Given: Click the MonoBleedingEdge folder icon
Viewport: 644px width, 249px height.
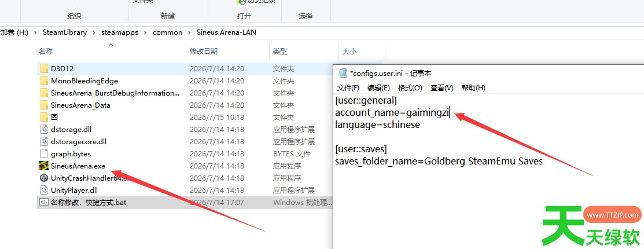Looking at the screenshot, I should tap(44, 81).
